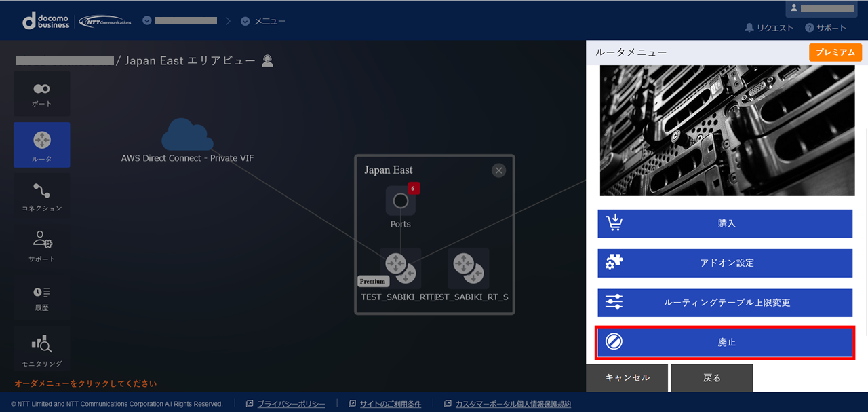Open アドオン設定 (Add-on settings)
This screenshot has width=868, height=412.
(x=725, y=263)
